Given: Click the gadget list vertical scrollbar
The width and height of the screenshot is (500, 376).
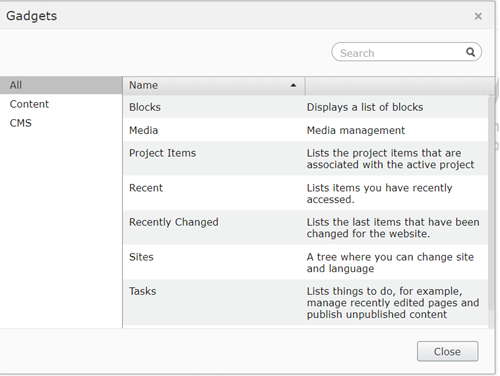Looking at the screenshot, I should click(491, 203).
